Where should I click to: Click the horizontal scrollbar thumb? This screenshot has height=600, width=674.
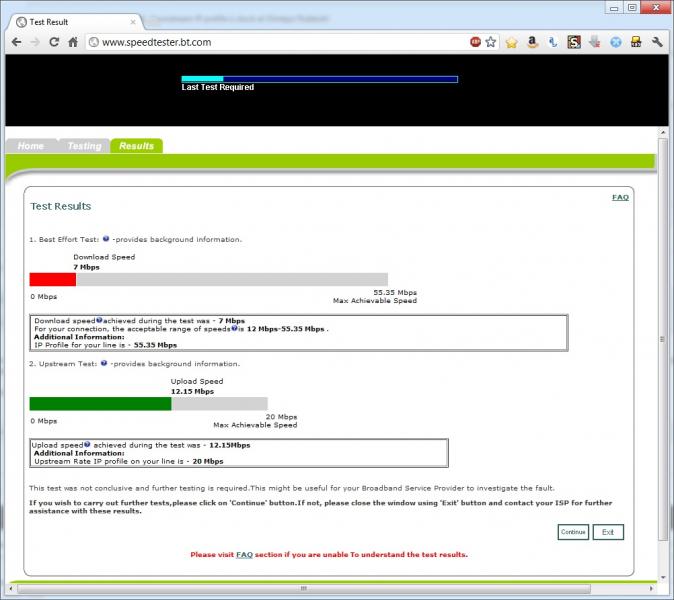click(x=303, y=588)
